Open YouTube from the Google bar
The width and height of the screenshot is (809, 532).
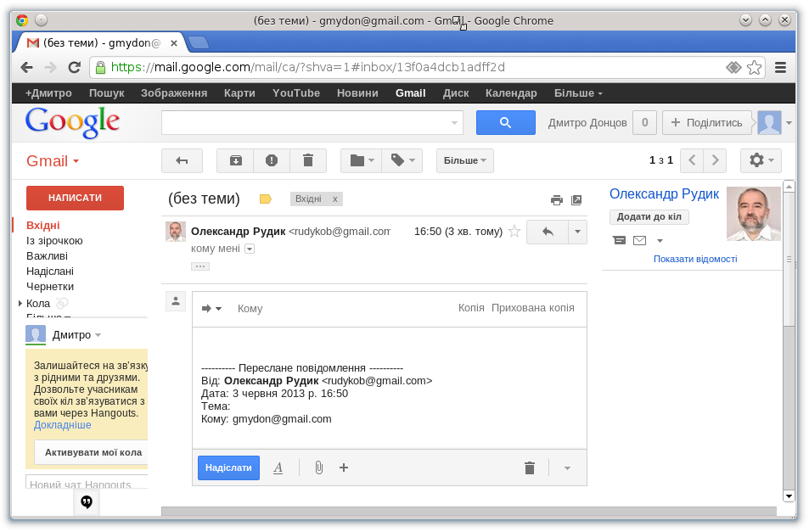coord(296,93)
